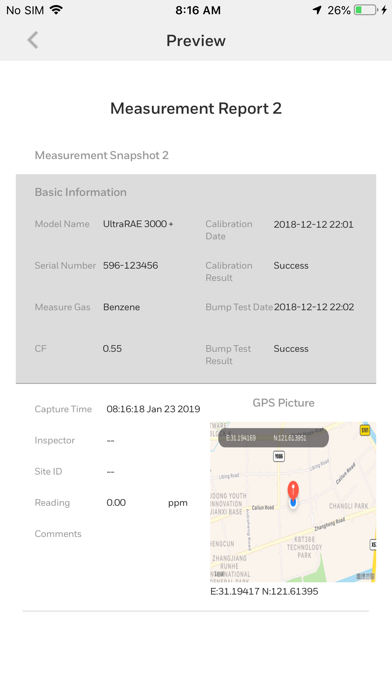Tap Changli Park label on the map
The height and width of the screenshot is (696, 392).
pyautogui.click(x=348, y=506)
